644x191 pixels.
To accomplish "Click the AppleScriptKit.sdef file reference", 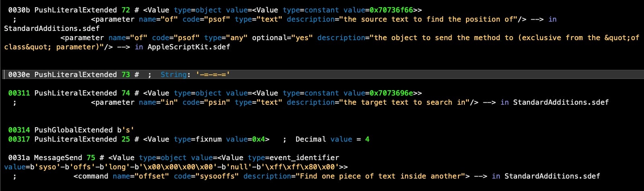I will (x=189, y=47).
